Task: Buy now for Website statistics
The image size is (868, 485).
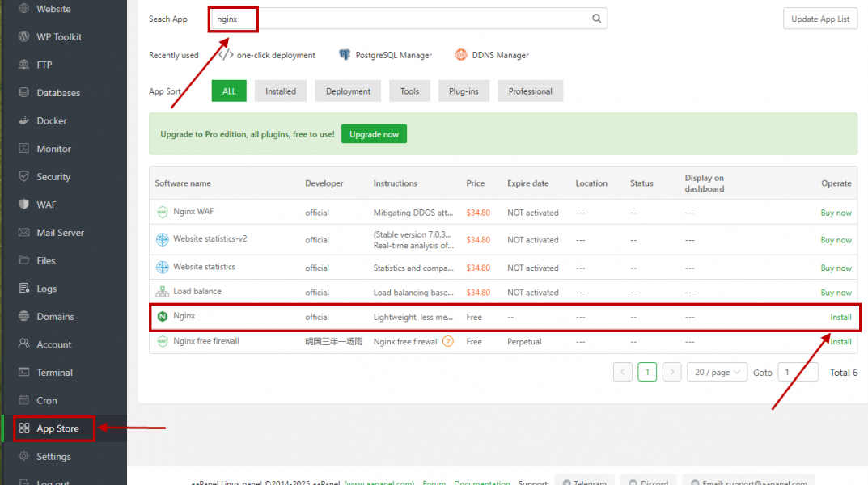Action: [x=836, y=268]
